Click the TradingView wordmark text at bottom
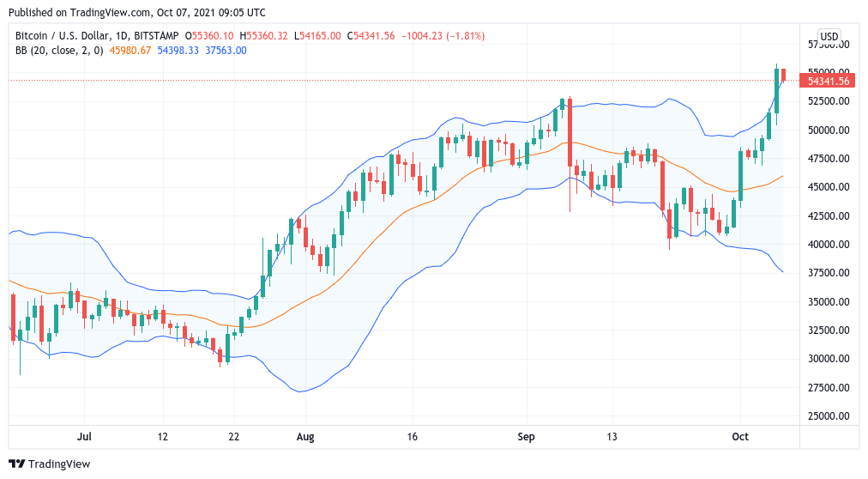This screenshot has height=479, width=868. coord(59,464)
